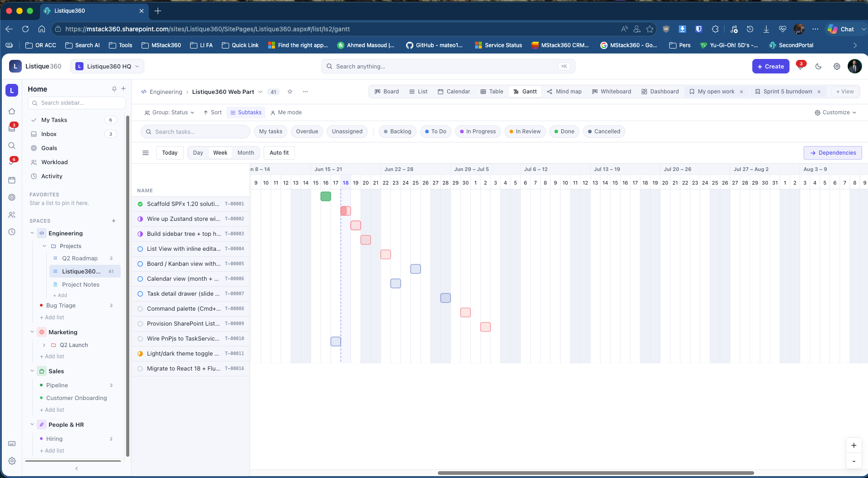868x478 pixels.
Task: Open search icon in left rail
Action: click(x=12, y=146)
